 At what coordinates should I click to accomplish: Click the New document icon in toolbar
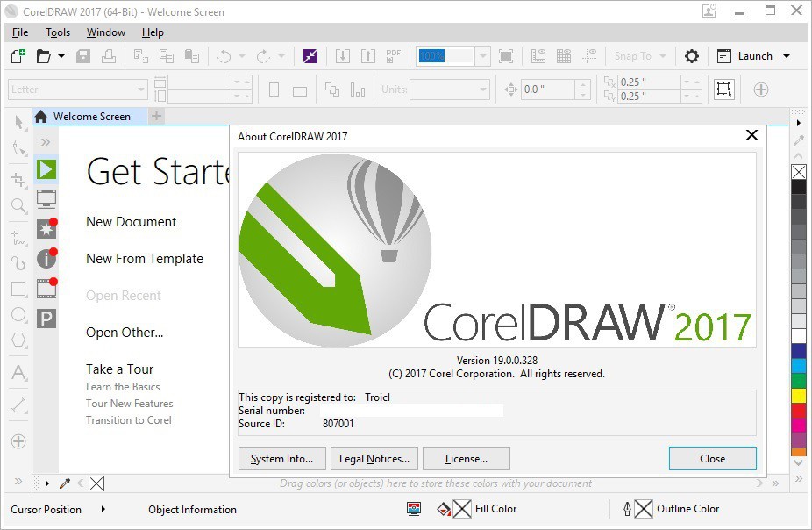tap(18, 56)
